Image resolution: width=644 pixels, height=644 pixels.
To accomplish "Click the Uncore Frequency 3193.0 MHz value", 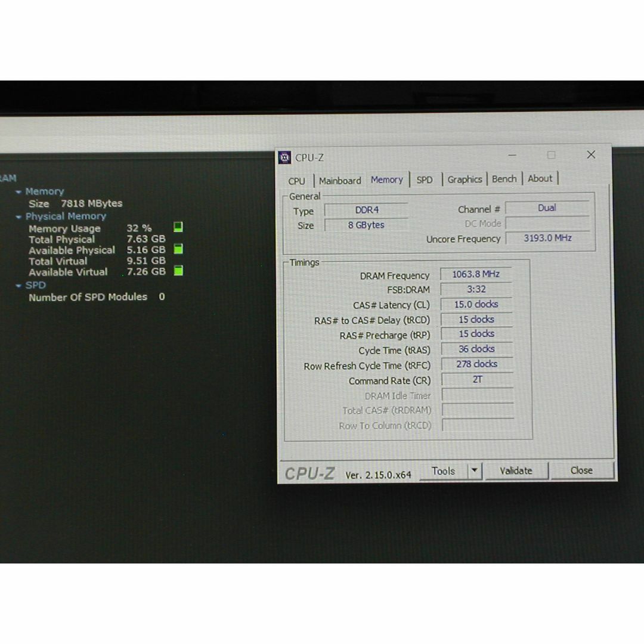I will [547, 238].
